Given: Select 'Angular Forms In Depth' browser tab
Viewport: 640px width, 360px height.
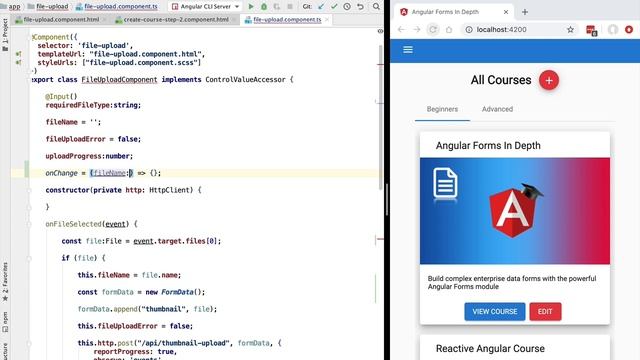Looking at the screenshot, I should pos(454,12).
